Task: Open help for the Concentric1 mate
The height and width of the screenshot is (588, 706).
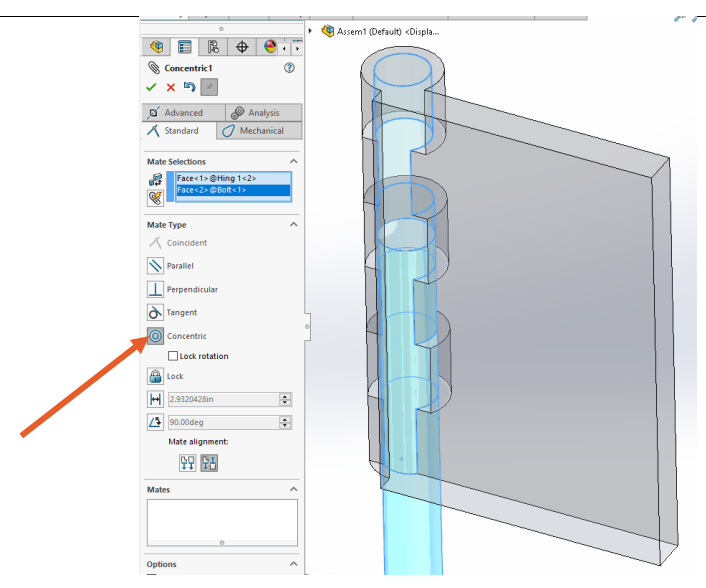Action: click(x=289, y=68)
